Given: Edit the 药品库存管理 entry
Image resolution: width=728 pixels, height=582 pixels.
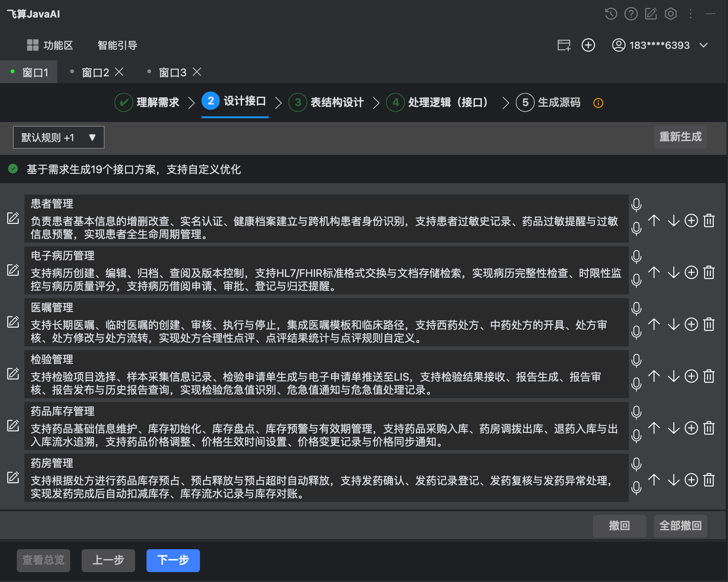Looking at the screenshot, I should [x=13, y=426].
